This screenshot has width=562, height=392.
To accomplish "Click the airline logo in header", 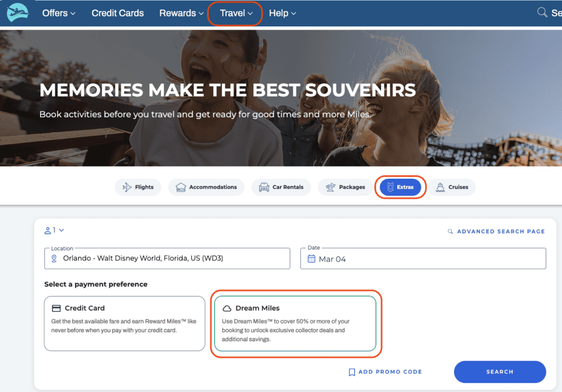I will pyautogui.click(x=18, y=13).
